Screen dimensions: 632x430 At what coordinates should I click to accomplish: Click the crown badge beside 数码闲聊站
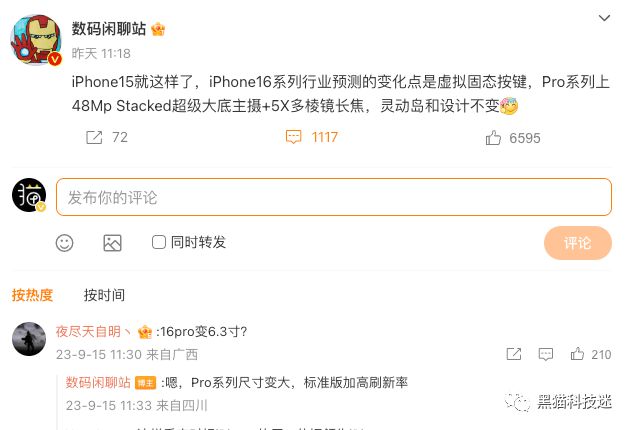(x=158, y=29)
